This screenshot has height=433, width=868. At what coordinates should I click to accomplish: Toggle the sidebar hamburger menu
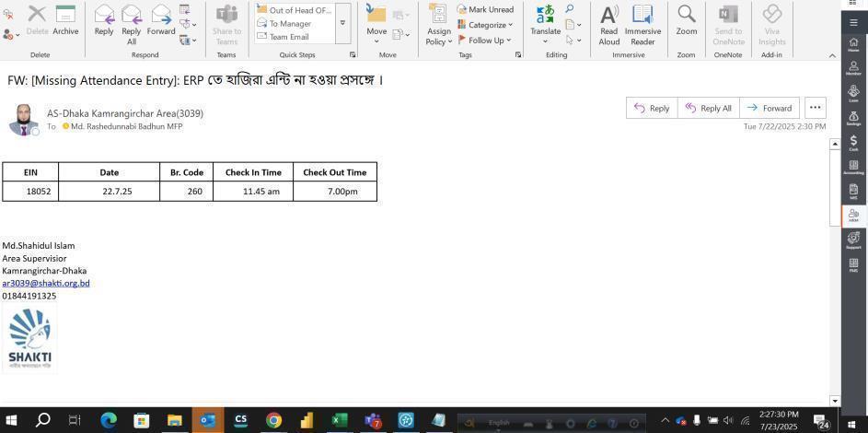point(853,21)
